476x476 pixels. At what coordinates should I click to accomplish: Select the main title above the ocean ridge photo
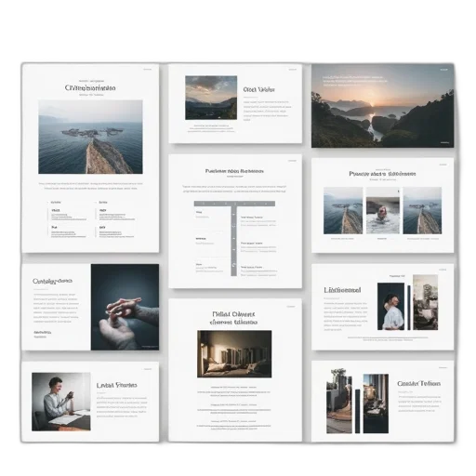90,88
